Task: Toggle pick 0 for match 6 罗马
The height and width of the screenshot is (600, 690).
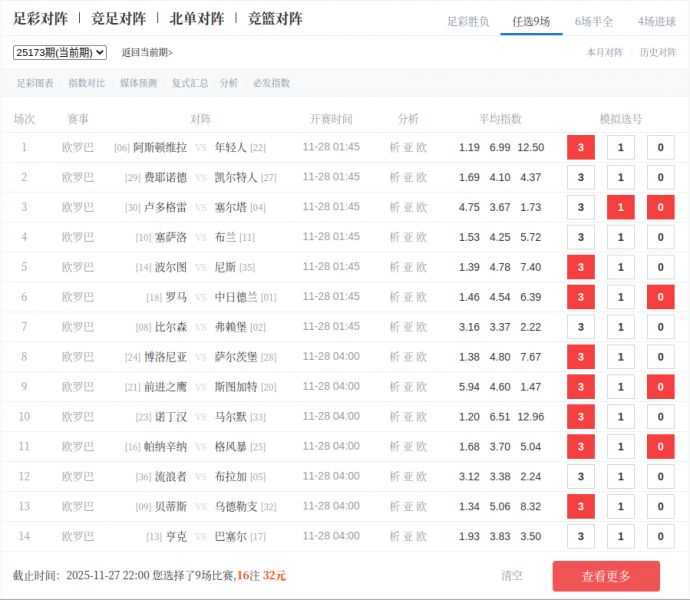Action: point(661,298)
